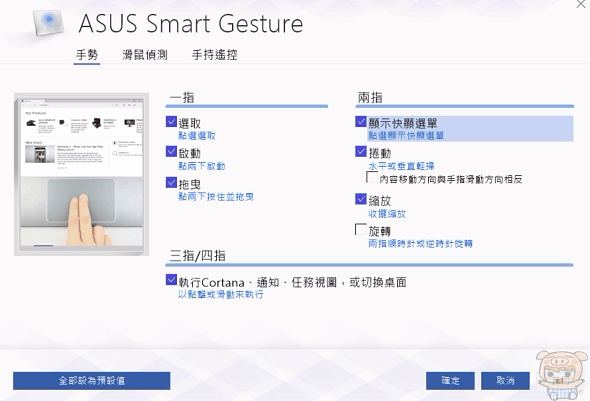Click the 兩指順時針或逆時針旋轉 link
The image size is (590, 401).
click(420, 244)
